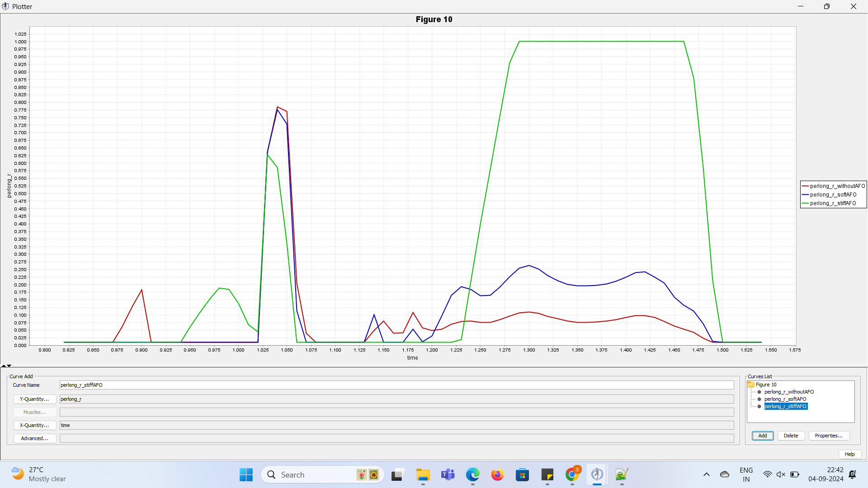Image resolution: width=868 pixels, height=488 pixels.
Task: Minimize the Plotter window
Action: (x=801, y=6)
